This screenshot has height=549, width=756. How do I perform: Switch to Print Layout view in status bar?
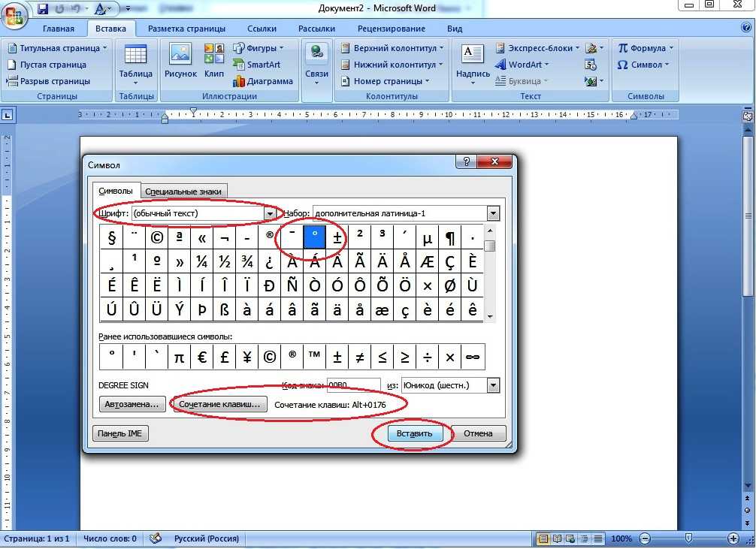[543, 538]
